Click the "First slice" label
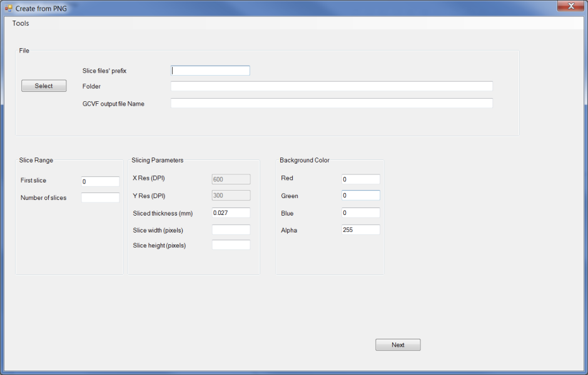Viewport: 588px width, 375px height. pyautogui.click(x=33, y=180)
